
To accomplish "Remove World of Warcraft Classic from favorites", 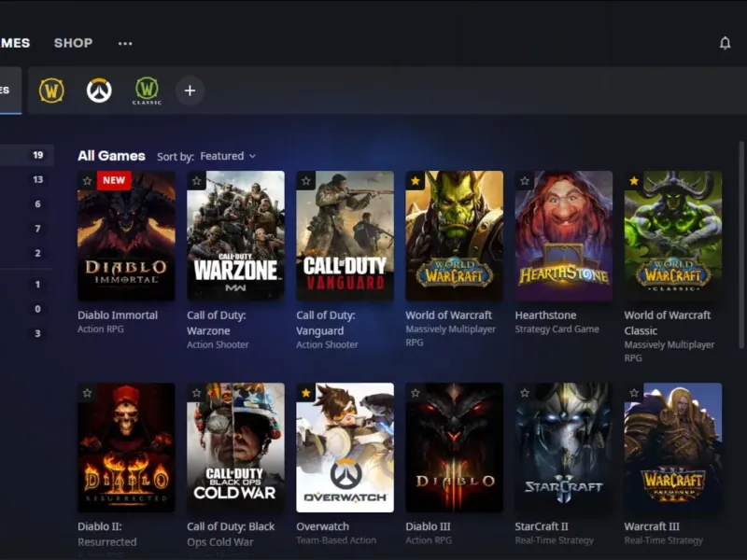I will pos(634,181).
